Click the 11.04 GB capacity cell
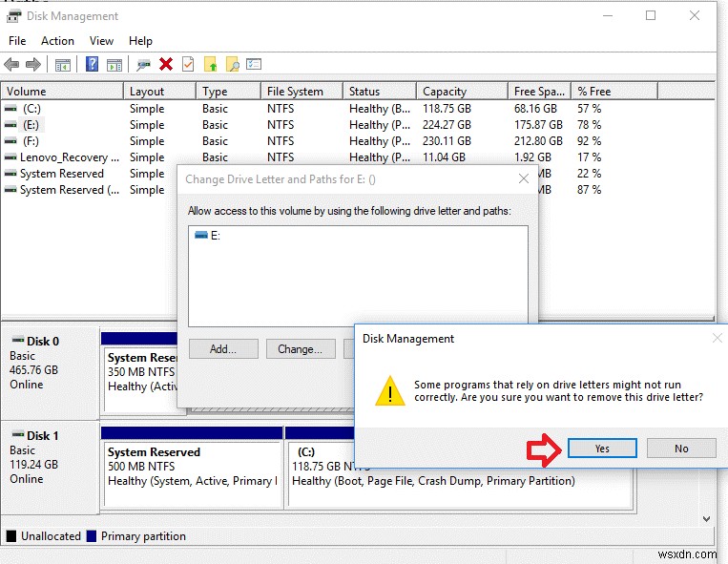The width and height of the screenshot is (728, 564). pos(444,157)
